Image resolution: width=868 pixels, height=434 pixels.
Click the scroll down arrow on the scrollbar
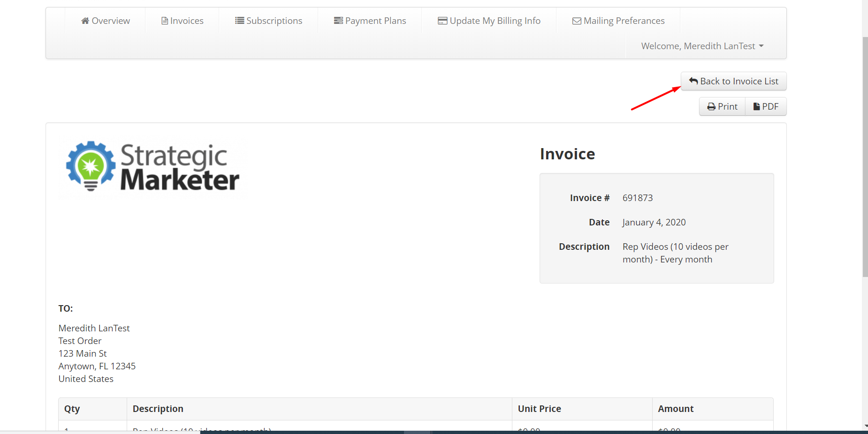coord(865,426)
